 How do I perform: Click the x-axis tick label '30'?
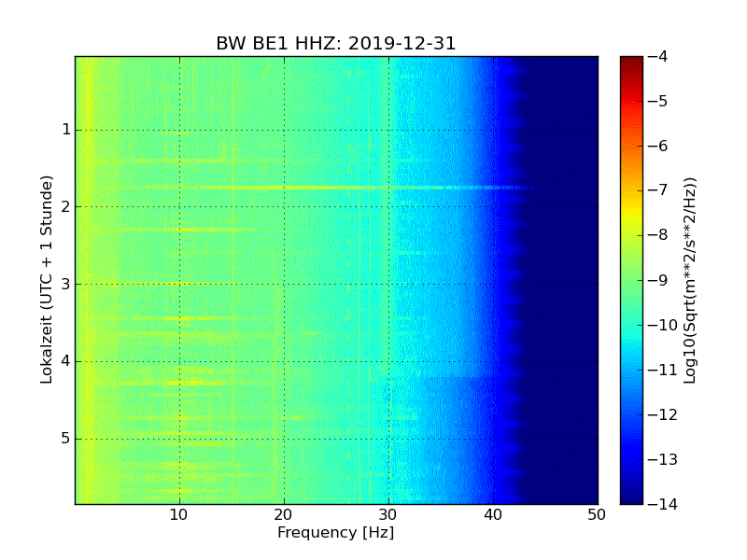[x=388, y=515]
